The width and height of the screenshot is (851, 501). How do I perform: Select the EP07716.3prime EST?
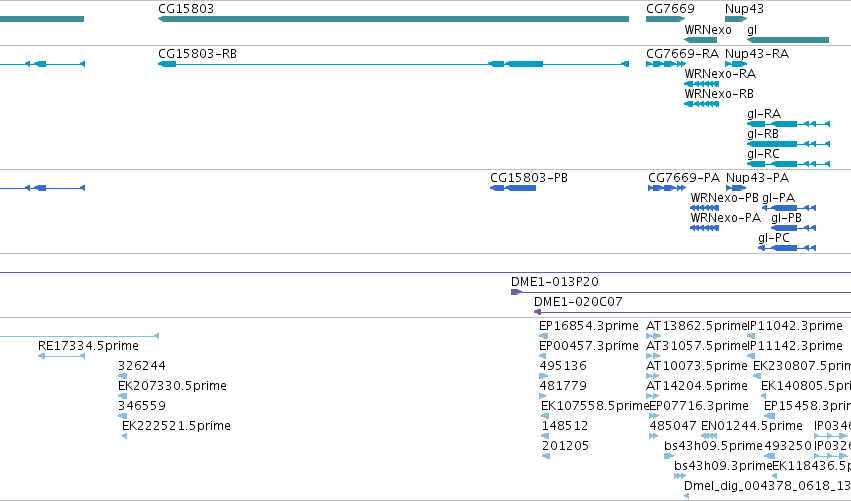[x=654, y=416]
